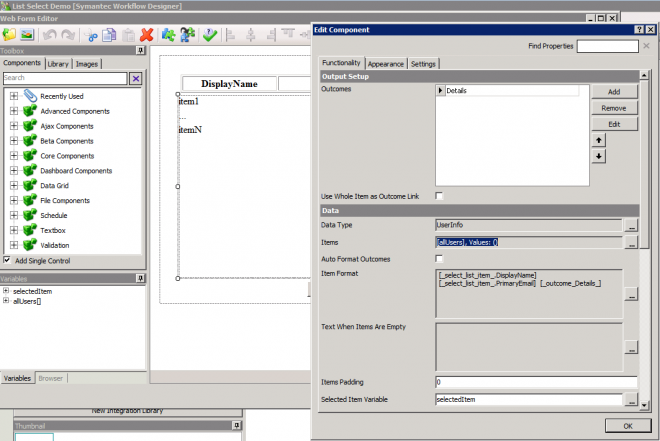Viewport: 660px width, 441px height.
Task: Click the Undo arrow in the toolbar
Action: pyautogui.click(x=50, y=35)
